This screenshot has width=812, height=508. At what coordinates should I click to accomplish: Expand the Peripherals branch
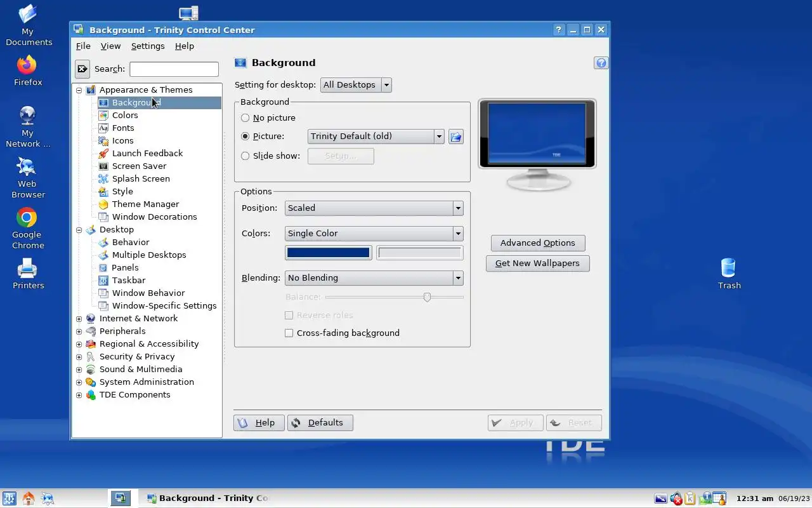[x=79, y=331]
